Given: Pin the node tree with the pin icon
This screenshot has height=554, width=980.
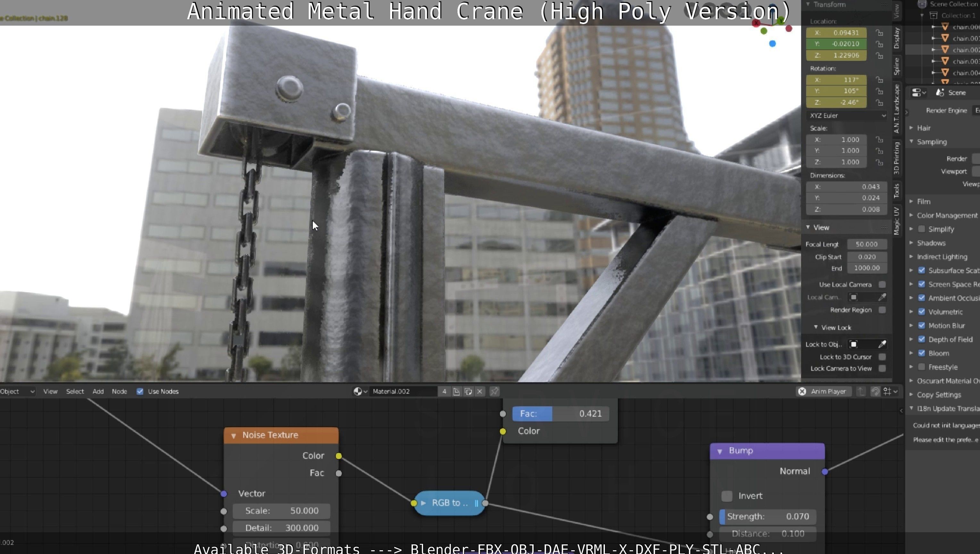Looking at the screenshot, I should click(x=494, y=391).
